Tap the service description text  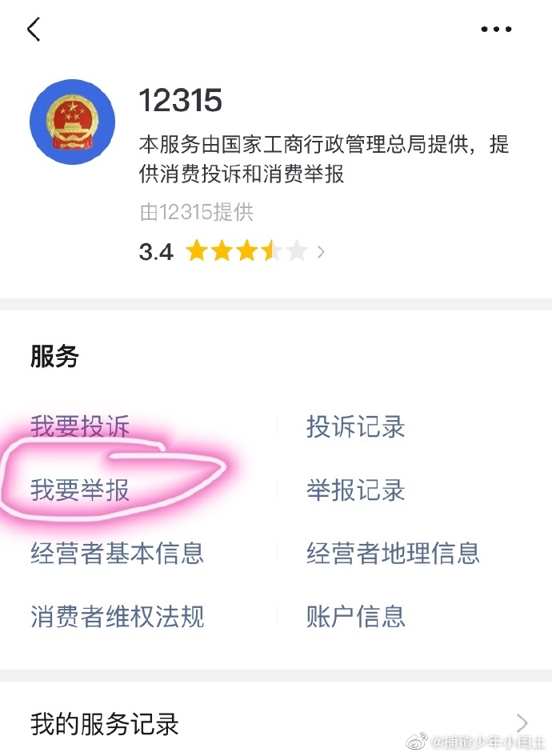324,159
